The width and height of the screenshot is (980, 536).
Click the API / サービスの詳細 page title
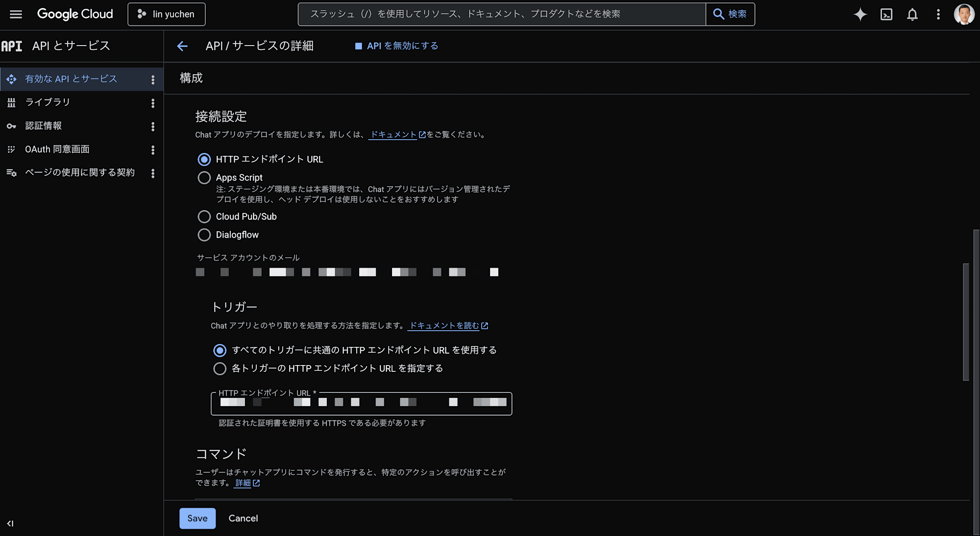coord(260,46)
